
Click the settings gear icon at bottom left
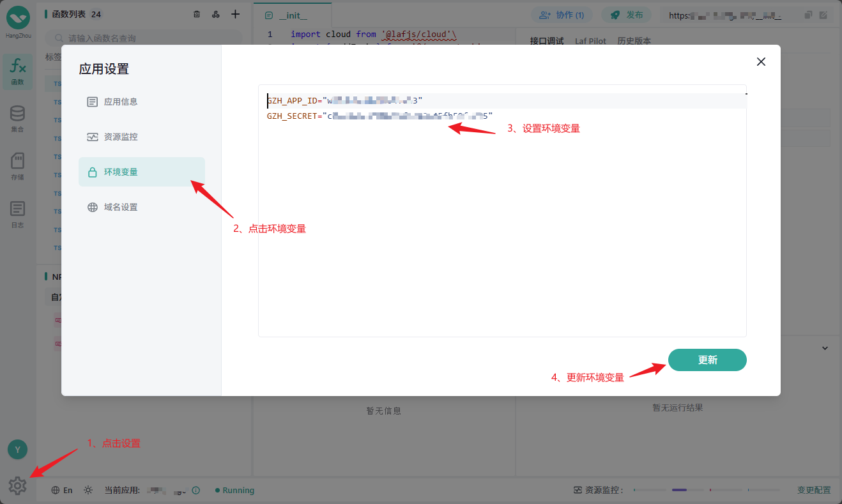pos(17,486)
